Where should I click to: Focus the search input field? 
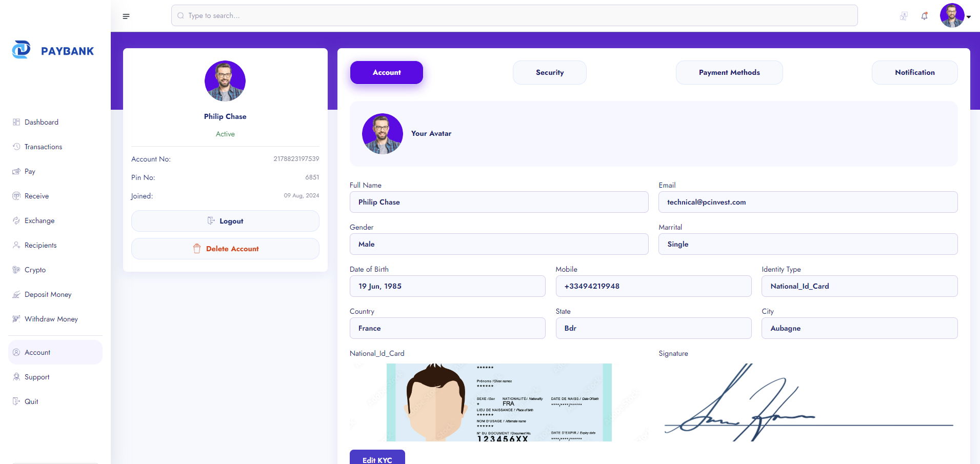(x=514, y=15)
